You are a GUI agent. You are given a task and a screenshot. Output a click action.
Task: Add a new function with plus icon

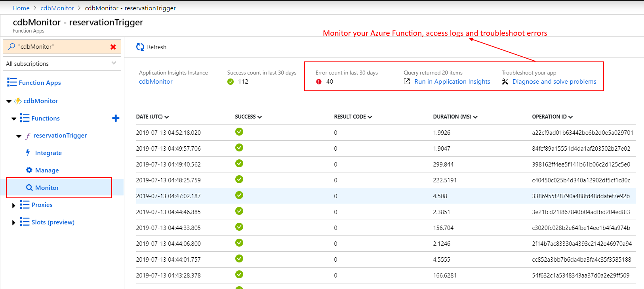(x=116, y=118)
